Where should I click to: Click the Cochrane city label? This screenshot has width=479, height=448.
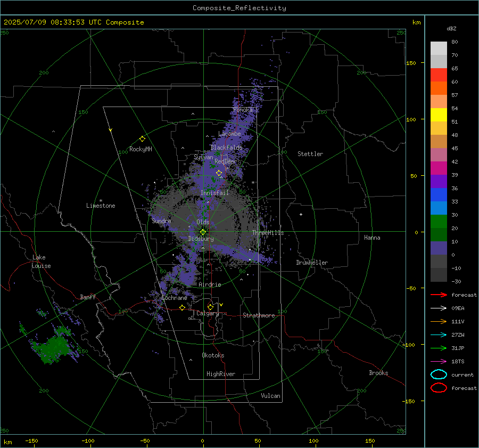pyautogui.click(x=174, y=298)
